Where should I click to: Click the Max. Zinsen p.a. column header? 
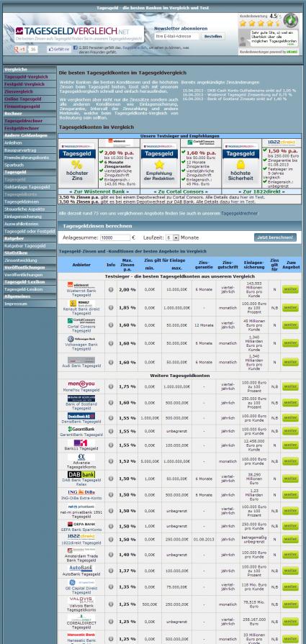click(x=127, y=266)
